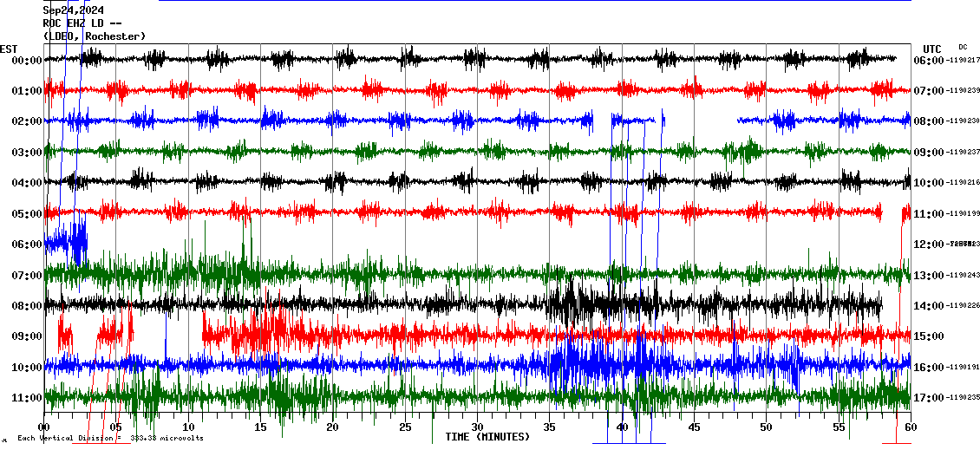Viewport: 980px width, 450px height.
Task: Click the UTC column header
Action: pos(931,49)
